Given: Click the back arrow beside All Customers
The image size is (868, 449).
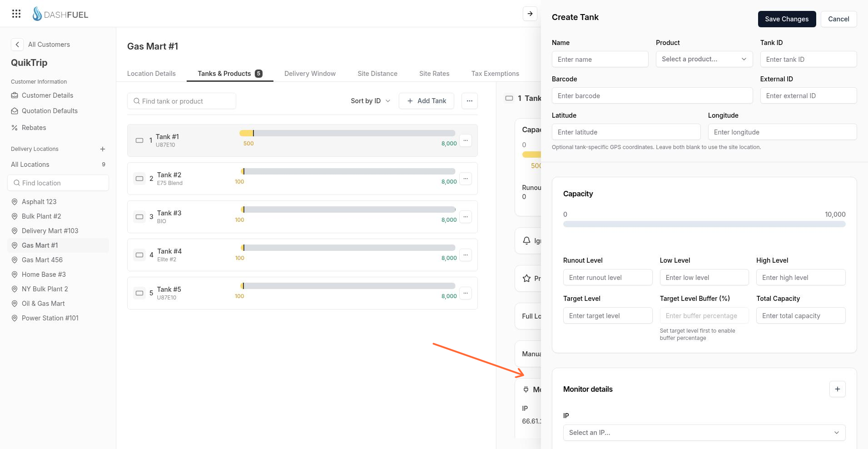Looking at the screenshot, I should pyautogui.click(x=17, y=45).
